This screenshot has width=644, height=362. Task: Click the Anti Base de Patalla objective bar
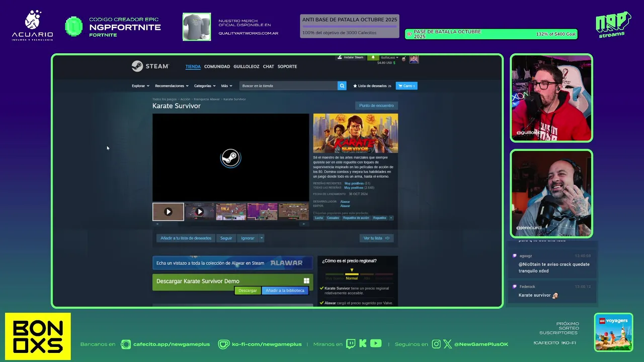tap(350, 26)
